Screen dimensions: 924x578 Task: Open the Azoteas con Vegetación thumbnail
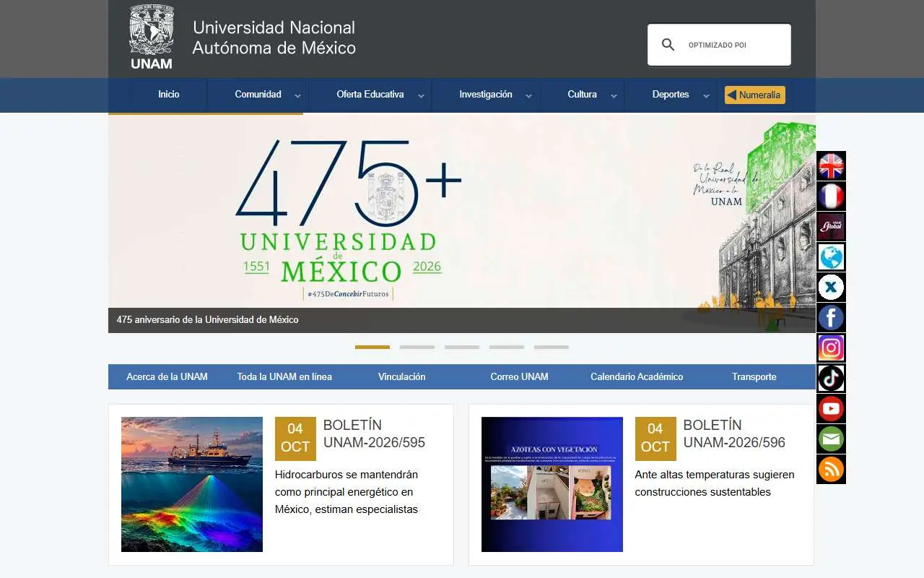tap(552, 484)
